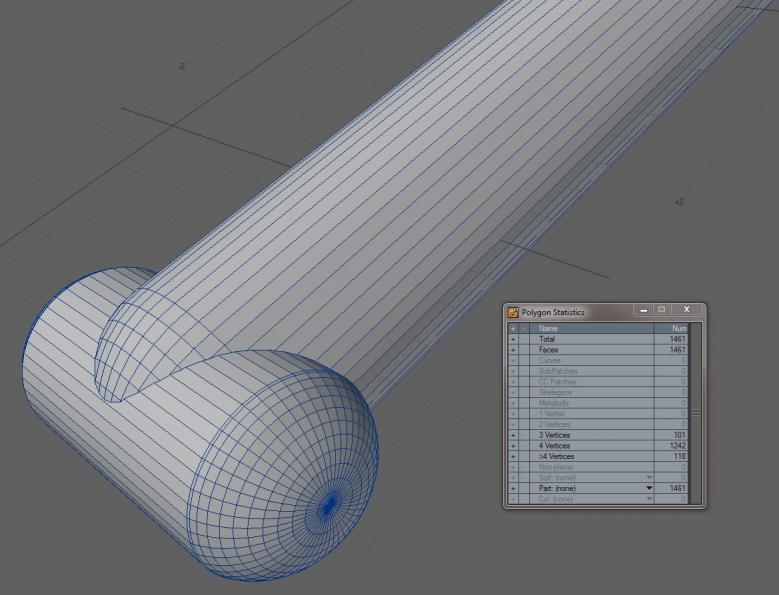
Task: Deselect Total polygons using minus toggle
Action: pos(524,339)
